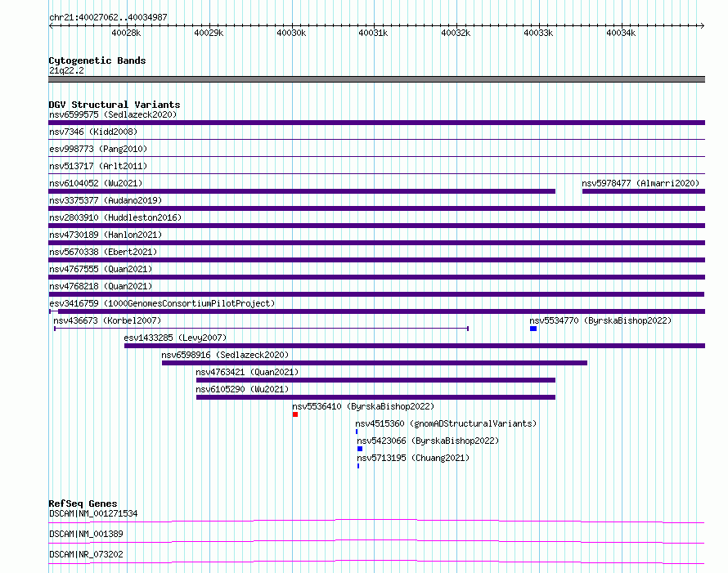Click the nsv3375377 (Audano2019) label
This screenshot has height=573, width=728.
point(106,200)
